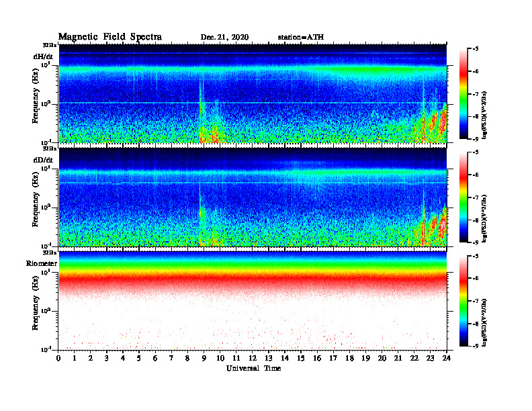Viewport: 532px width, 411px height.
Task: Click the "Magnetic Field Spectra" title
Action: 110,37
